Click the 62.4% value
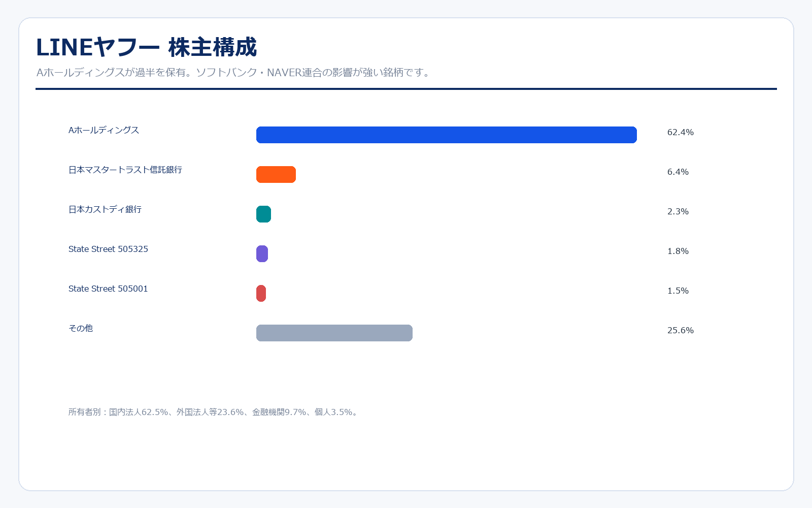The height and width of the screenshot is (508, 812). coord(680,132)
